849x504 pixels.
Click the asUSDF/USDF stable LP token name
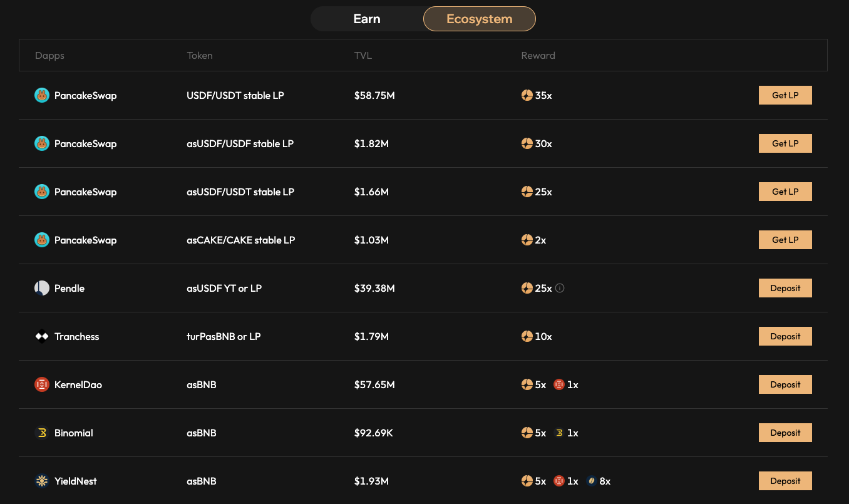tap(240, 143)
